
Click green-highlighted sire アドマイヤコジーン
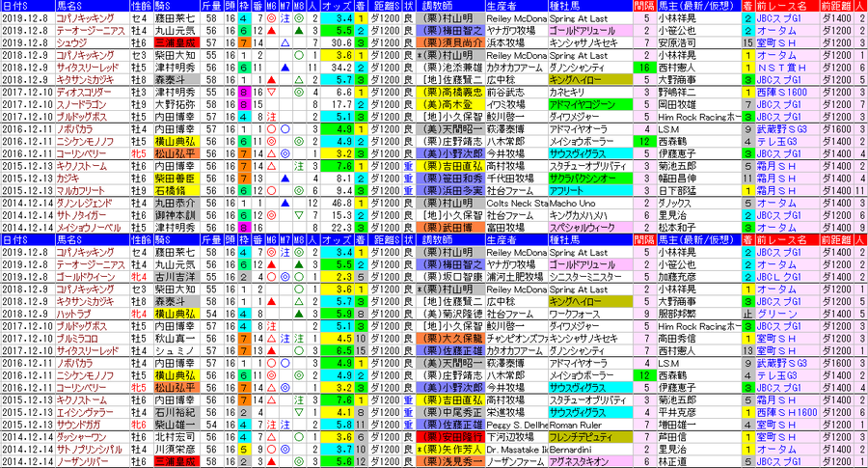pos(582,104)
